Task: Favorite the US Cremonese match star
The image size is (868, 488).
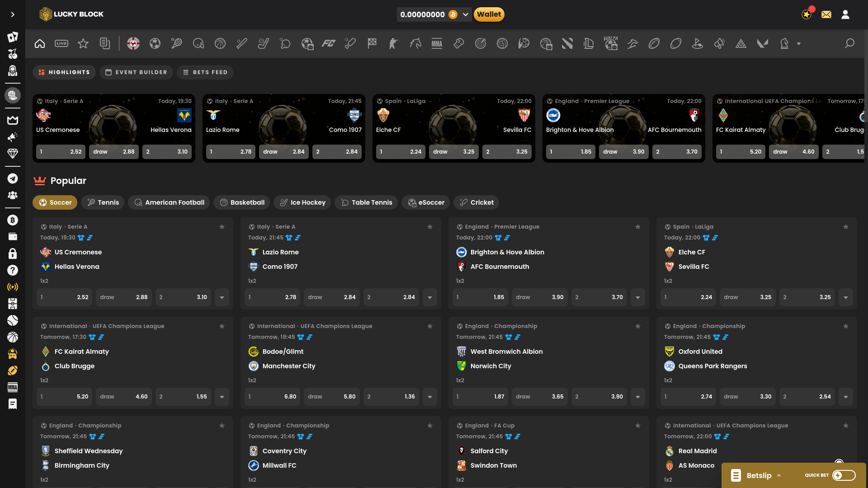Action: [x=222, y=227]
